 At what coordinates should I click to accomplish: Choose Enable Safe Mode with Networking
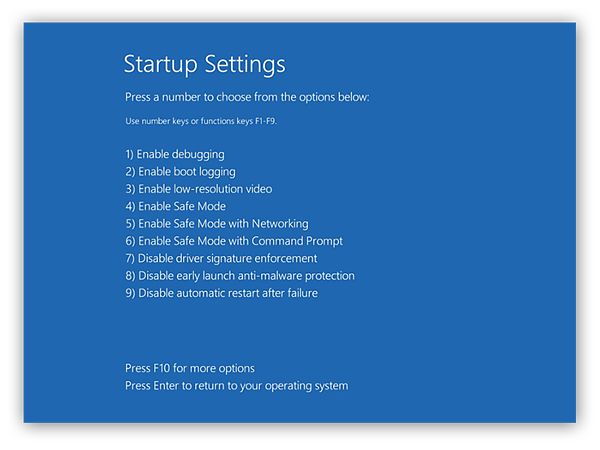217,224
